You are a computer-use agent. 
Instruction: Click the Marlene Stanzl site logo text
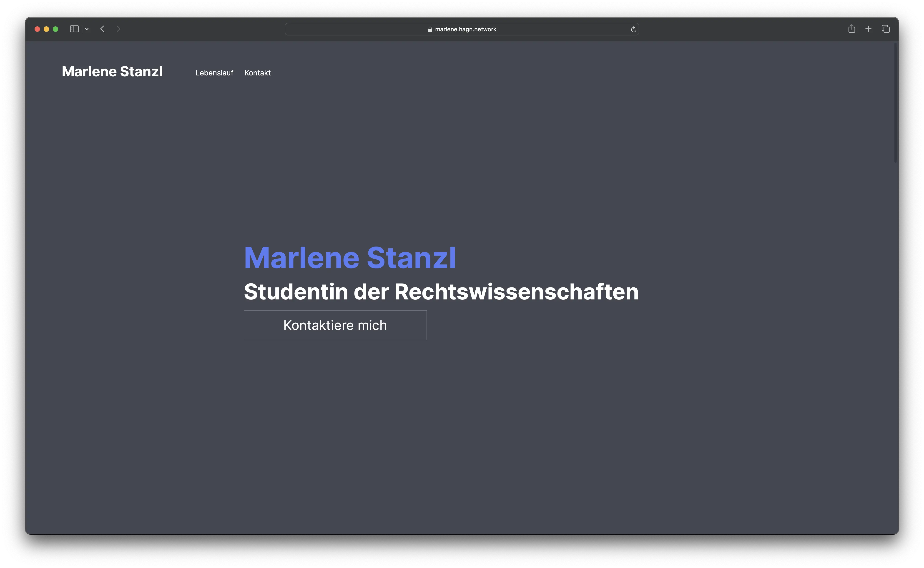112,71
